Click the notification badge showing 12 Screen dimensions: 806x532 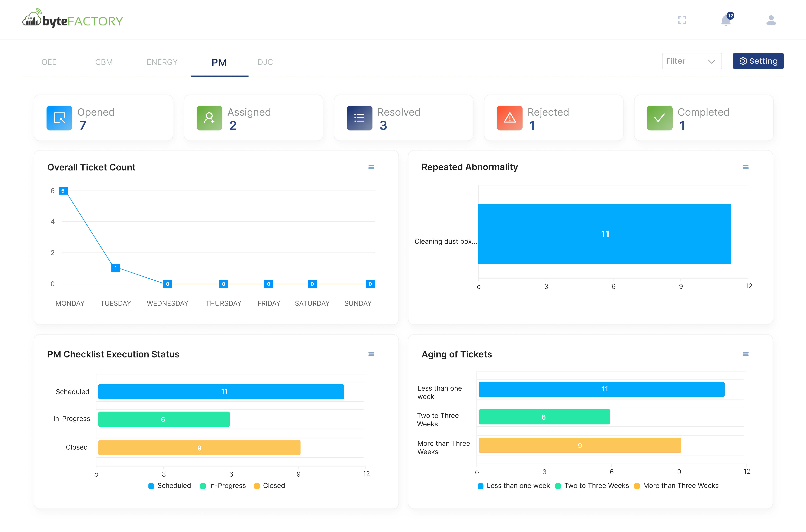pos(730,16)
